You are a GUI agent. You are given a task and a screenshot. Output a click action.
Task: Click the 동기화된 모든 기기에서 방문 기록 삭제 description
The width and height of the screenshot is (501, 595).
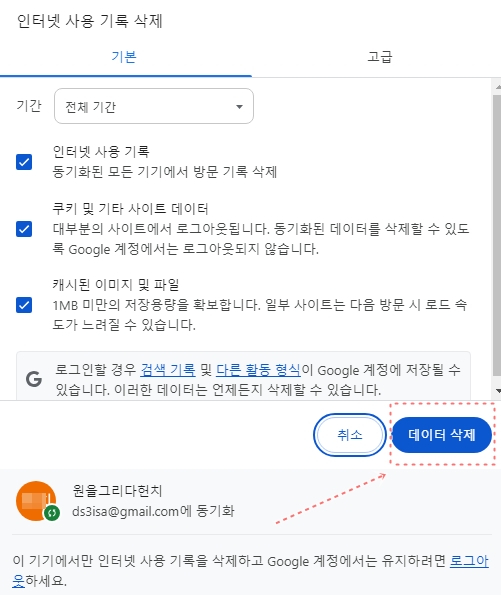pyautogui.click(x=165, y=172)
